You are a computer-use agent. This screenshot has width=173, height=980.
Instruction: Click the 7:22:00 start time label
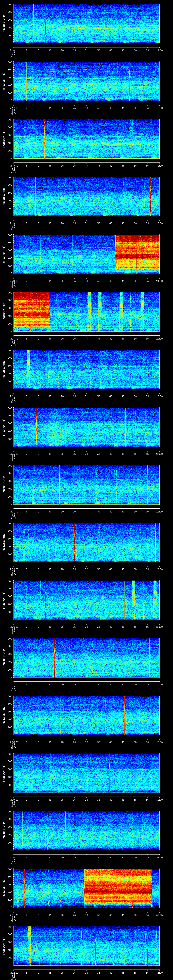14,396
